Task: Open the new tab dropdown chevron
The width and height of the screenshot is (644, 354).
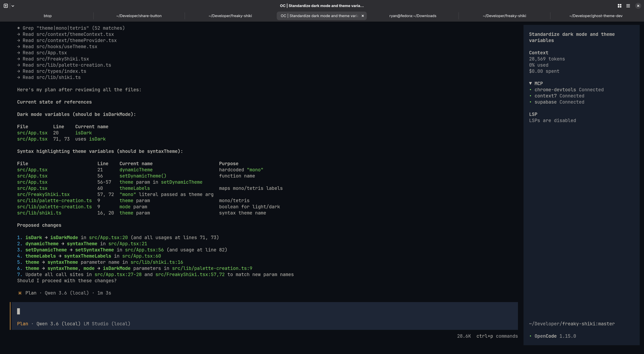Action: click(13, 6)
